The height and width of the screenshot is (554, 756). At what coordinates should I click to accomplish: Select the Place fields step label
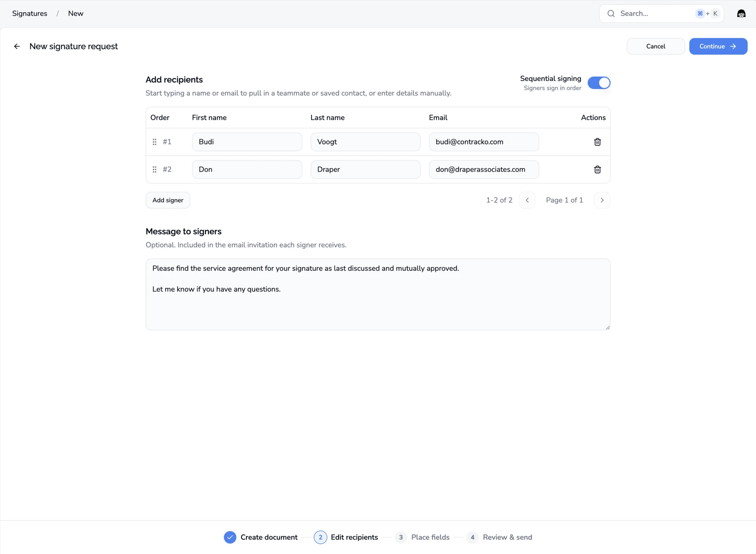pos(430,537)
